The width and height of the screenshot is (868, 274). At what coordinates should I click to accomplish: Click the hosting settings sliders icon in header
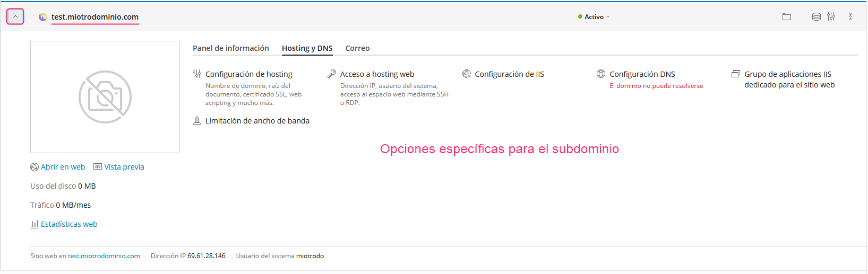pos(831,17)
